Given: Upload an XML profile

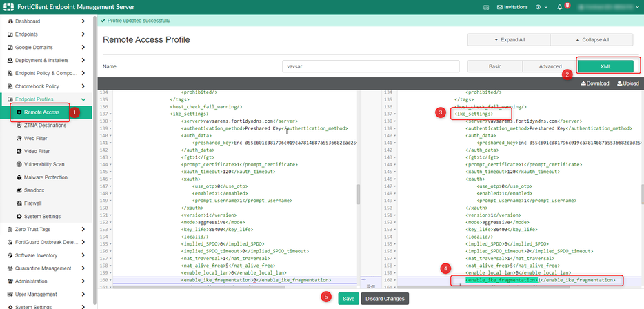Looking at the screenshot, I should point(628,83).
